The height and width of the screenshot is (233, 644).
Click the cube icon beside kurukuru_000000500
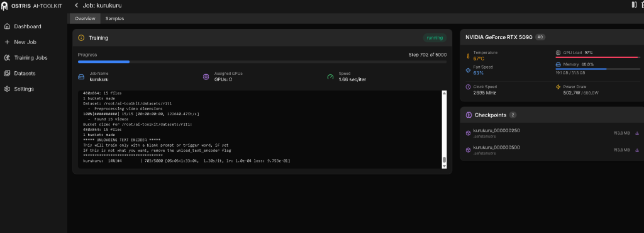coord(468,150)
